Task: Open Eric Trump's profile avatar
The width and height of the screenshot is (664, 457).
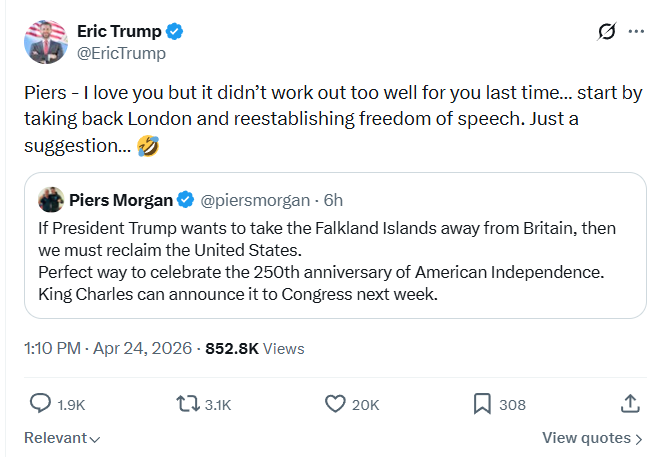Action: (46, 42)
